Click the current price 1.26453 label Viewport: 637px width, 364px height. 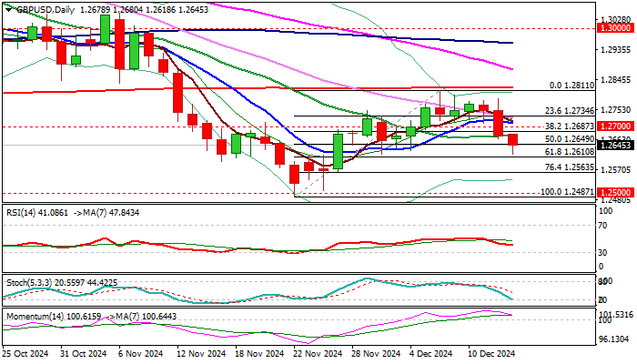tap(616, 145)
